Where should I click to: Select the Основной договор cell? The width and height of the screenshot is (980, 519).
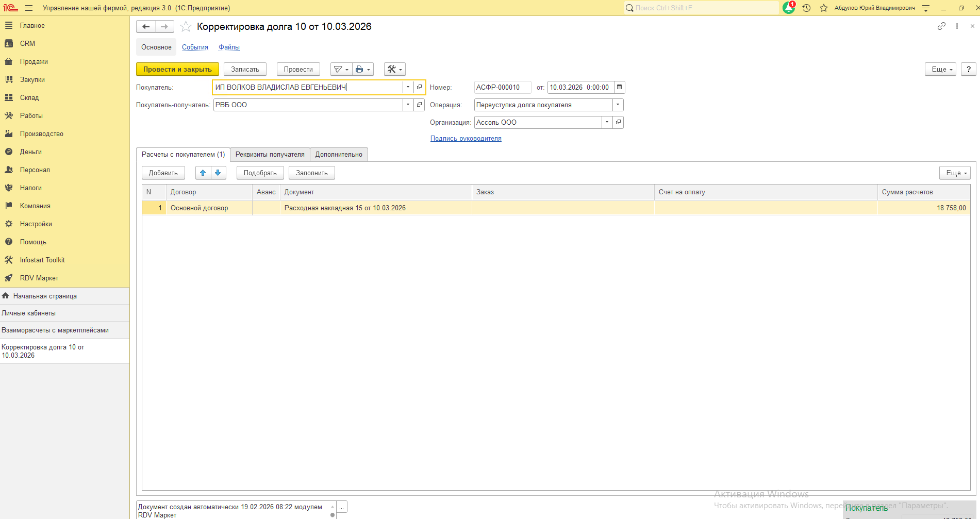209,208
